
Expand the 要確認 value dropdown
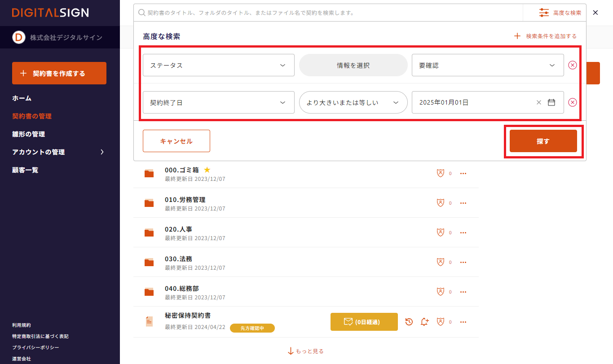488,65
